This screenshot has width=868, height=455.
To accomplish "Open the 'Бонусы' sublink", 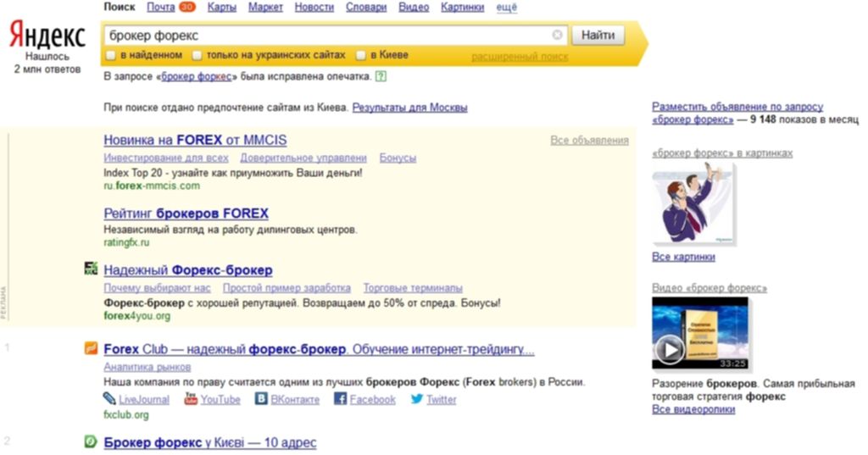I will [398, 158].
